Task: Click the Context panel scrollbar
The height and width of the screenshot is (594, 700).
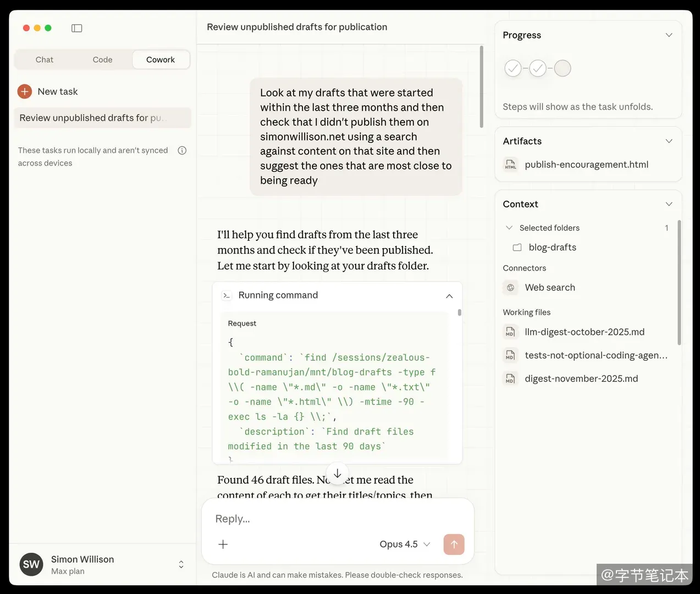Action: point(679,283)
